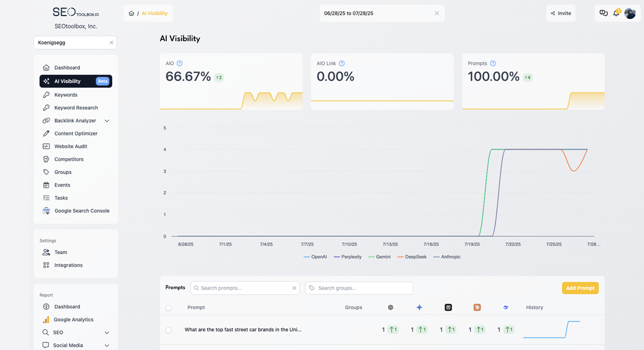Image resolution: width=644 pixels, height=350 pixels.
Task: Click the 0.00% AIO Link value
Action: [335, 76]
